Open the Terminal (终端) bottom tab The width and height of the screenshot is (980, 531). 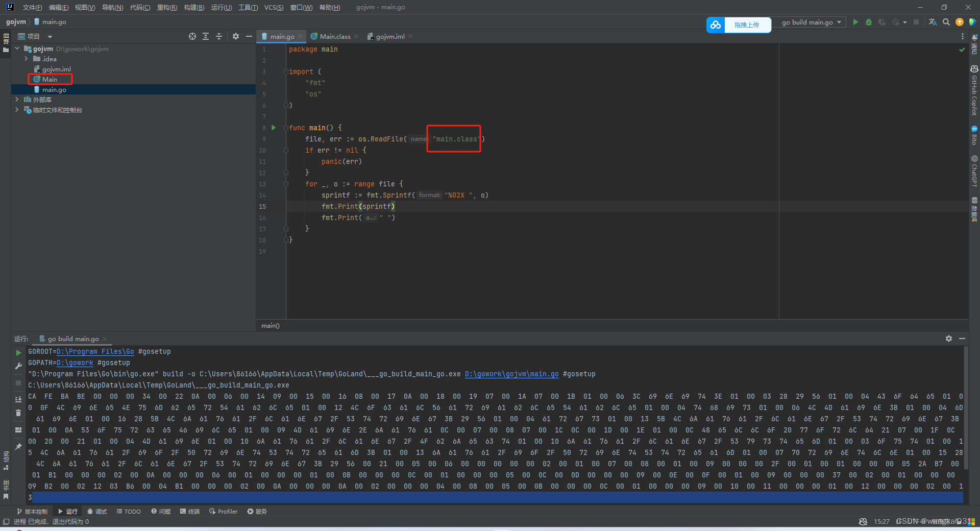pos(190,511)
